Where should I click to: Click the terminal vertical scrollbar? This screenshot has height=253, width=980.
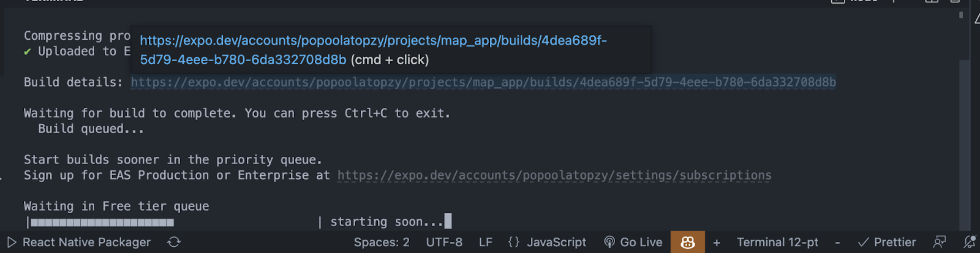click(964, 144)
